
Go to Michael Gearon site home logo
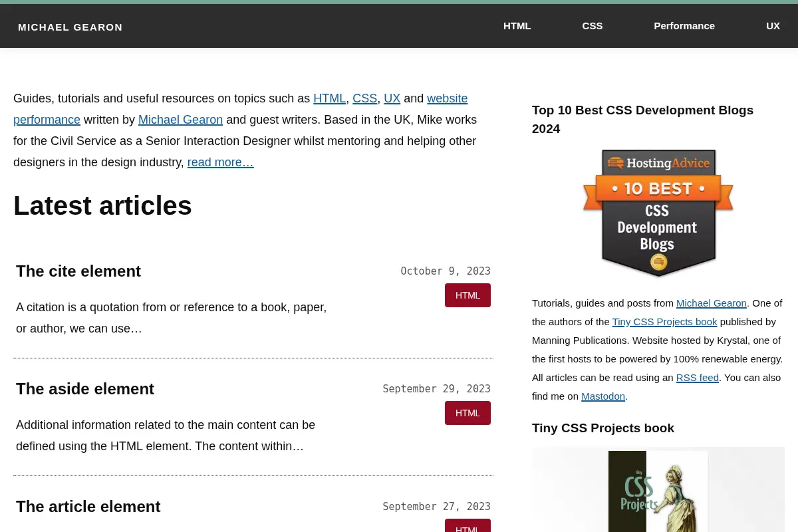click(70, 27)
